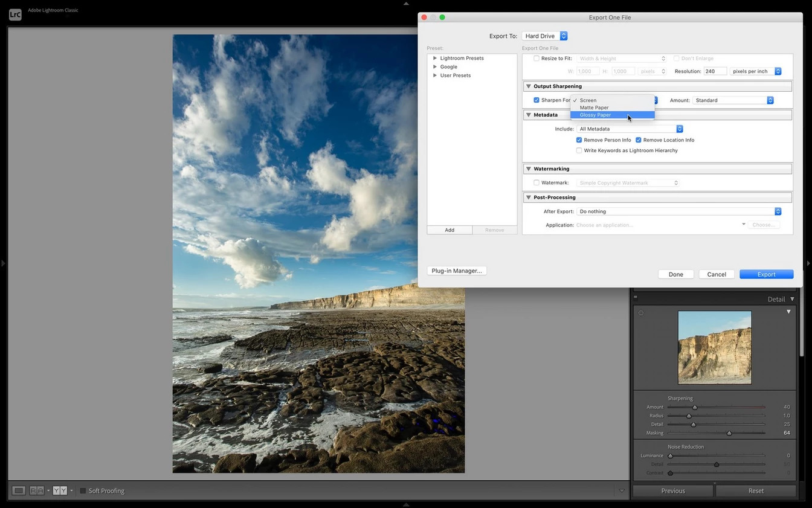This screenshot has height=508, width=812.
Task: Choose Glossy Paper from the sharpen menu
Action: (613, 115)
